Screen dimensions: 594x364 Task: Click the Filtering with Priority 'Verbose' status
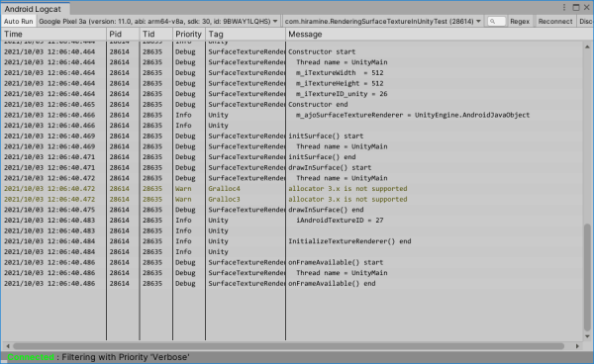point(126,357)
